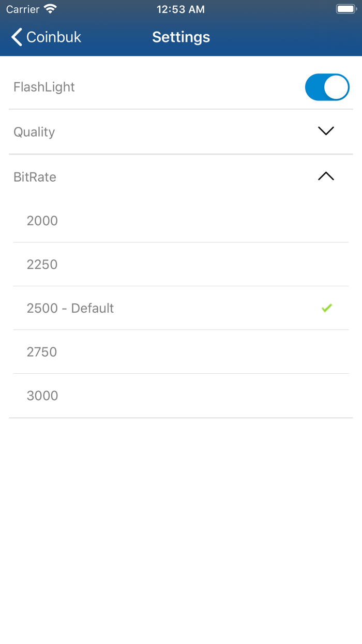
Task: Select the BitRate row header
Action: (35, 177)
